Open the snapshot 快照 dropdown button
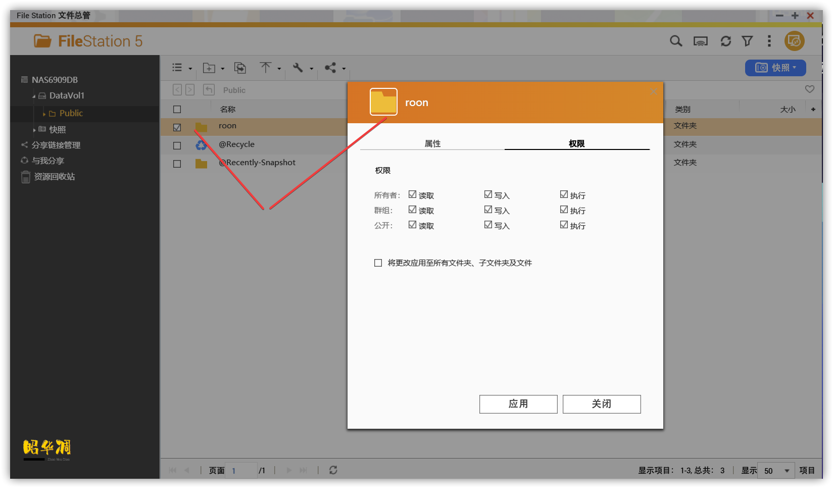Screen dimensions: 833x504 (x=775, y=68)
